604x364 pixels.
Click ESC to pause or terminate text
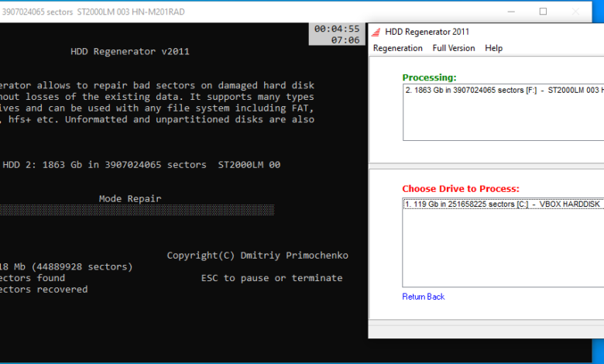[272, 278]
